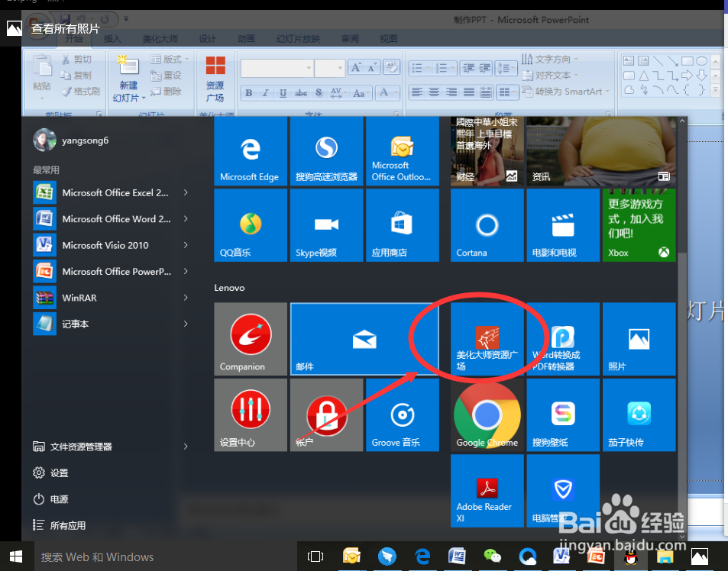Open the 资讯 news tile
Viewport: 728px width, 571px height.
coord(600,151)
